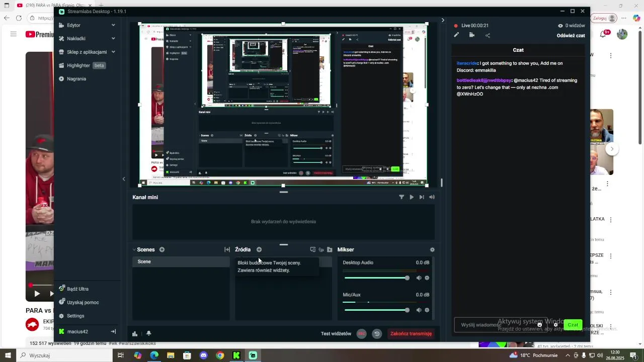
Task: Open chat settings gear near input
Action: point(555,325)
